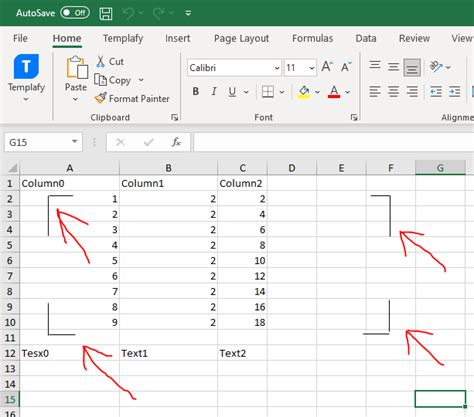The image size is (474, 417).
Task: Open the Page Layout tab
Action: pyautogui.click(x=241, y=39)
